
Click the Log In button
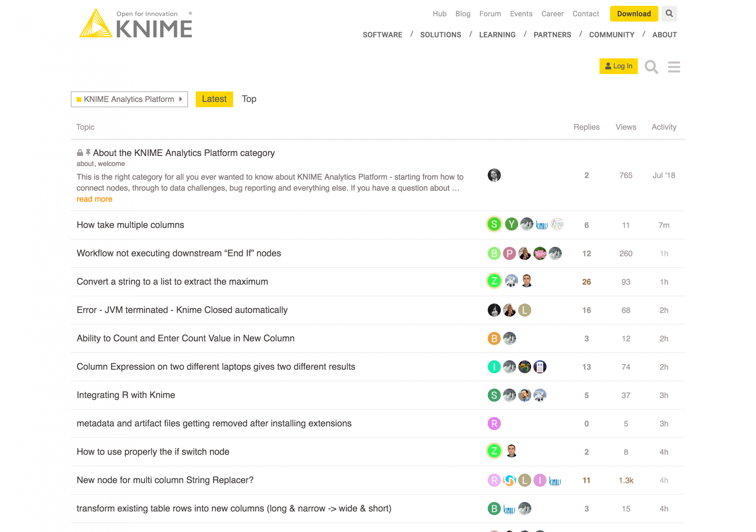pyautogui.click(x=618, y=66)
